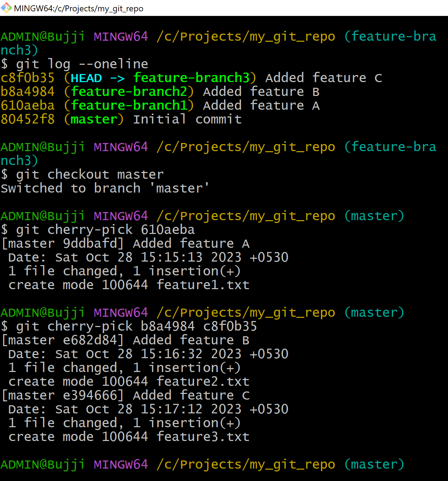Click commit hash 610aeba in log output

pos(28,105)
